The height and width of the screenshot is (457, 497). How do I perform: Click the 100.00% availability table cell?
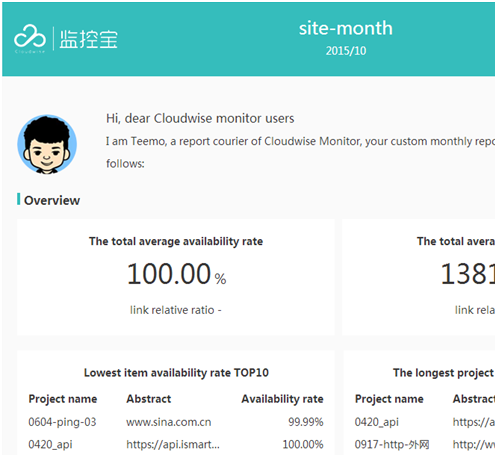click(303, 444)
